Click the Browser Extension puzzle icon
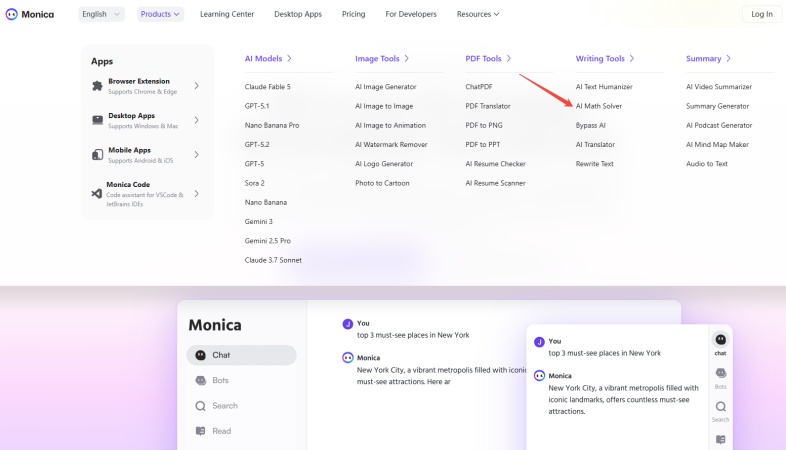The width and height of the screenshot is (786, 450). 97,86
